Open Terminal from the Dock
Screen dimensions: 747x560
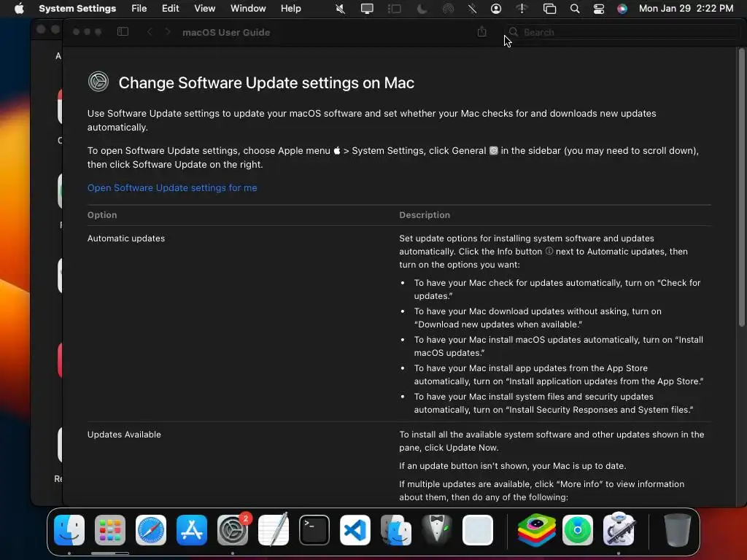click(x=314, y=530)
